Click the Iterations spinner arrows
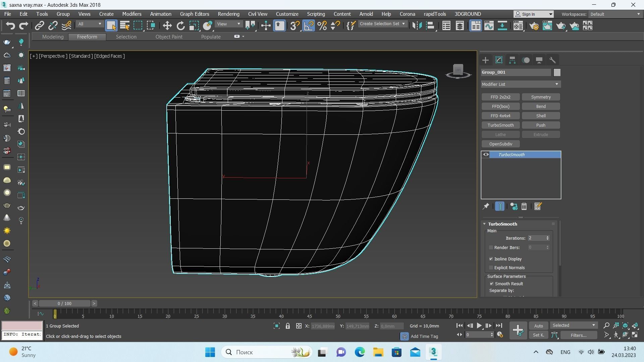Screen dimensions: 644x362 [547, 238]
